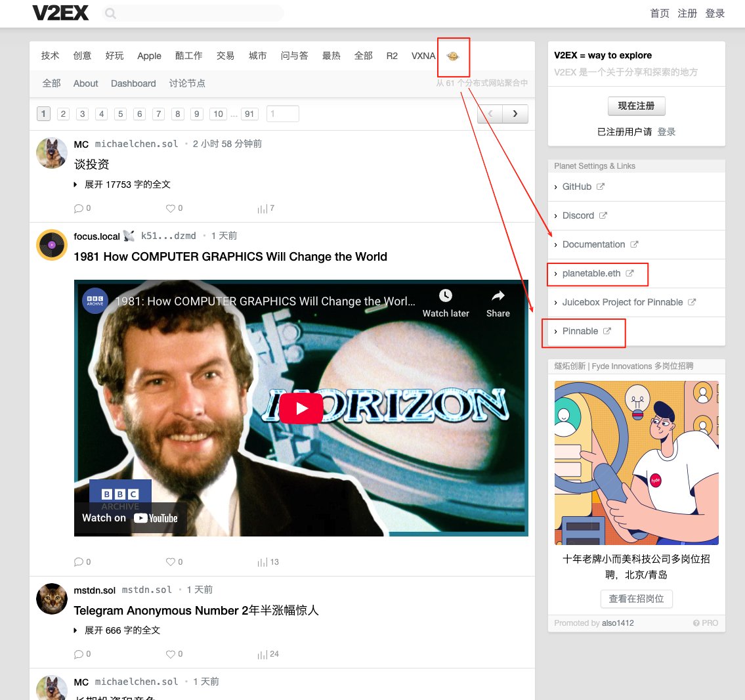Click BBC Archive channel icon in video
Image resolution: width=745 pixels, height=700 pixels.
tap(95, 301)
